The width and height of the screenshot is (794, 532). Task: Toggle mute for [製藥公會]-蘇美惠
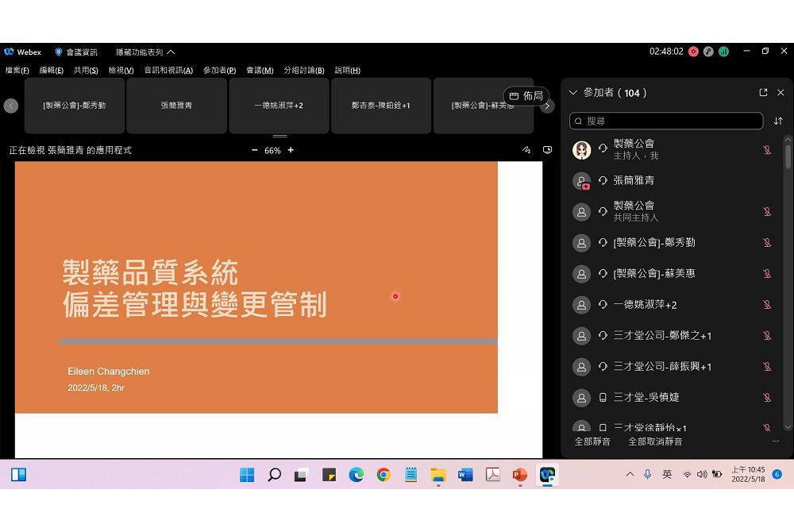click(767, 273)
